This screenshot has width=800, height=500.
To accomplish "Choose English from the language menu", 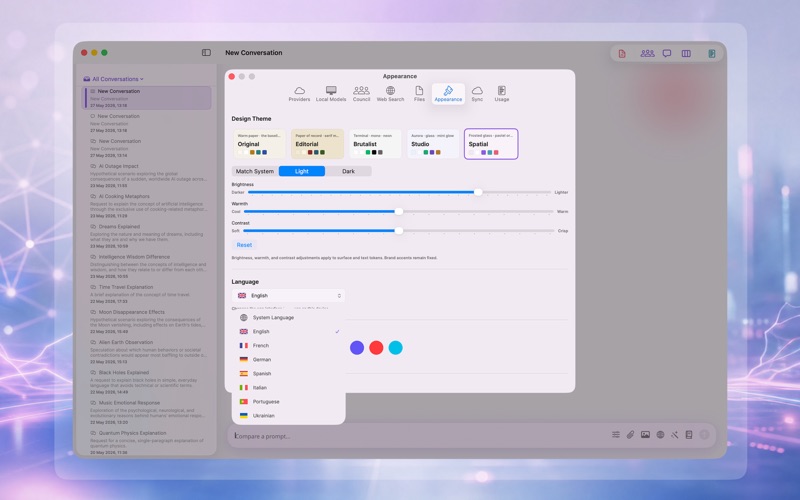I will [289, 332].
